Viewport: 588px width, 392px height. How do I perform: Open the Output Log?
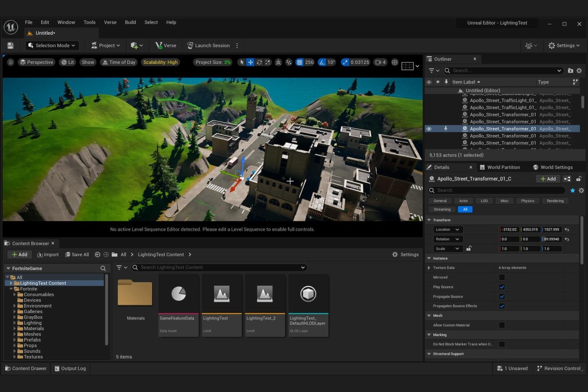[x=70, y=368]
